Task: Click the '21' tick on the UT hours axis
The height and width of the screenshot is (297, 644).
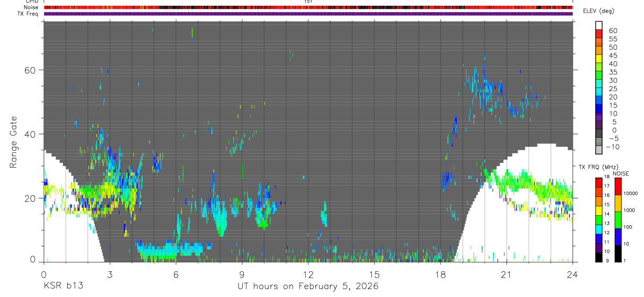Action: (507, 274)
